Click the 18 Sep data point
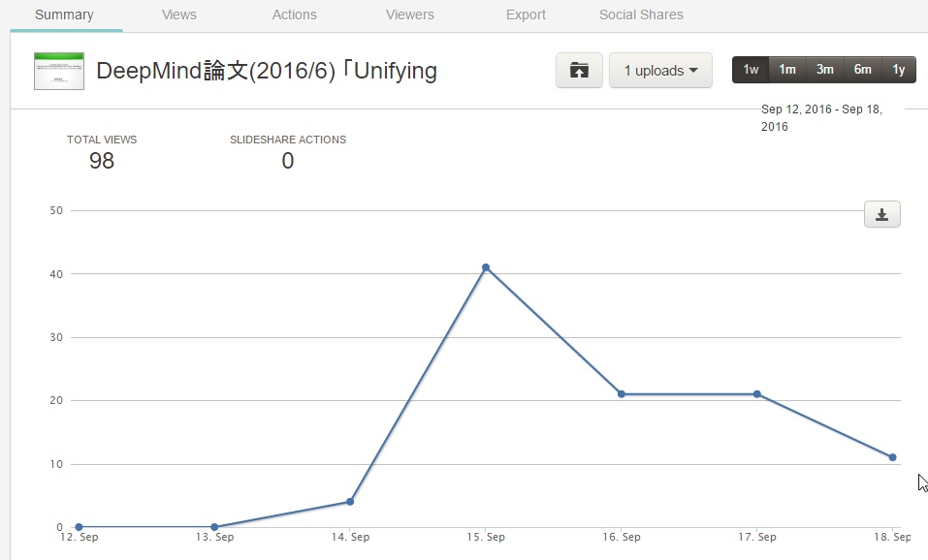Image resolution: width=928 pixels, height=560 pixels. (891, 455)
